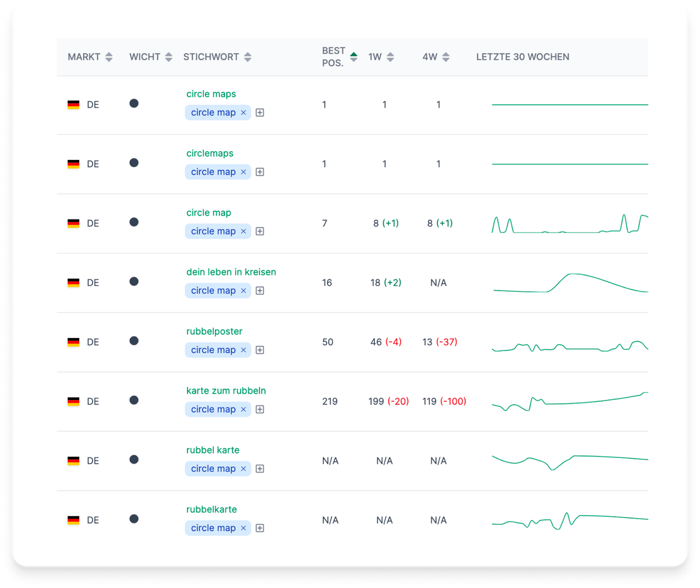Image resolution: width=700 pixels, height=588 pixels.
Task: Add a tag to rubbelposter keyword
Action: (x=260, y=350)
